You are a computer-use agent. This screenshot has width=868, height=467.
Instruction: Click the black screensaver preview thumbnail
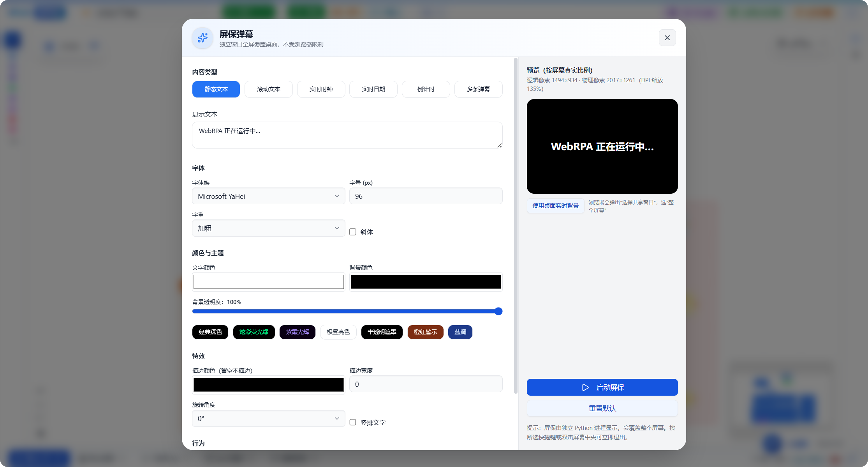(x=602, y=146)
